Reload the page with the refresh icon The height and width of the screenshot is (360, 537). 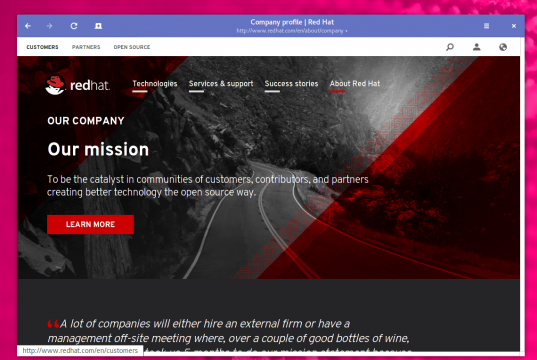(74, 26)
